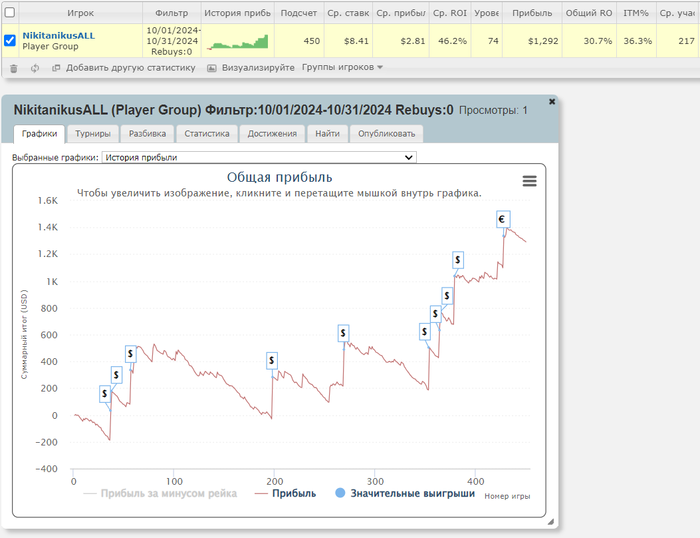Click the € win marker near 1.4K
The image size is (700, 538).
pos(503,219)
